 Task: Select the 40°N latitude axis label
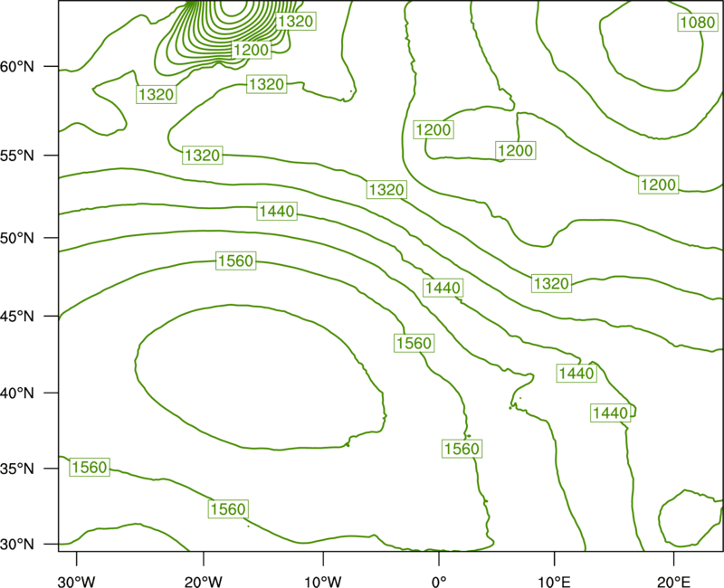(17, 394)
